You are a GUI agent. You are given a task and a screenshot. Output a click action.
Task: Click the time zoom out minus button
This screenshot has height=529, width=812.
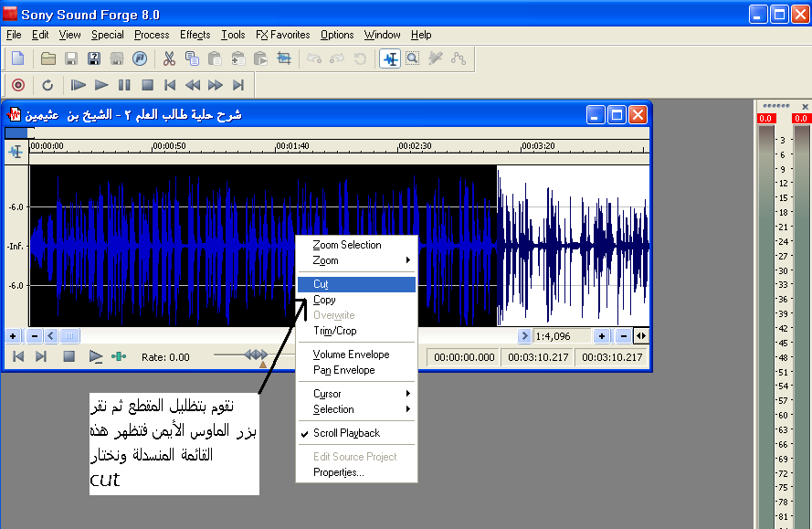pyautogui.click(x=624, y=336)
